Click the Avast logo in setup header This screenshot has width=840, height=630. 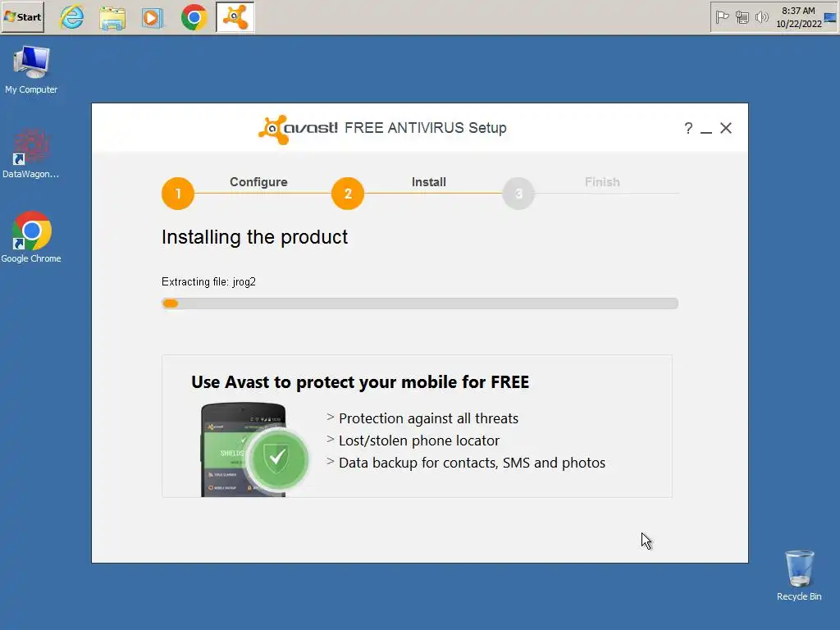tap(298, 129)
